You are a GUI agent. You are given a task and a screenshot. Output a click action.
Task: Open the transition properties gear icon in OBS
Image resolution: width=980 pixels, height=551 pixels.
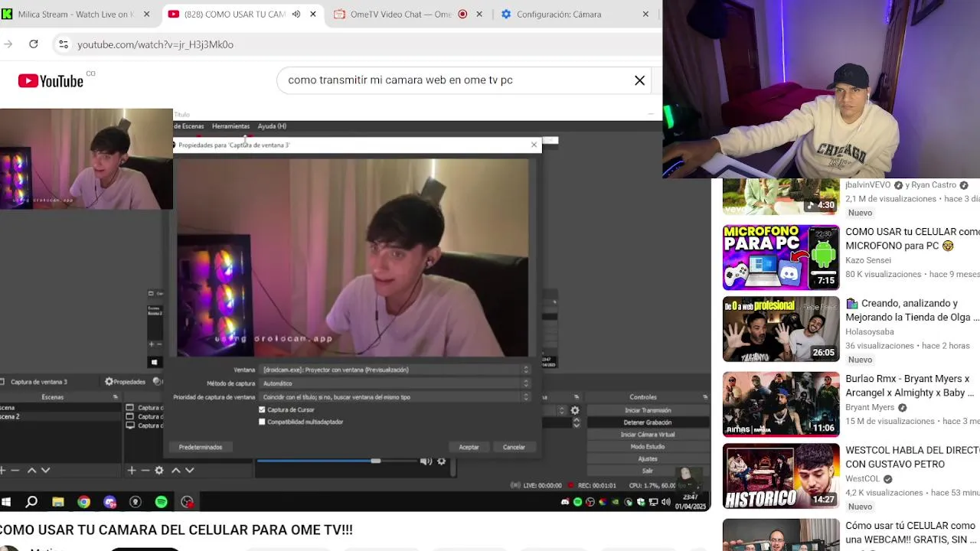click(575, 410)
